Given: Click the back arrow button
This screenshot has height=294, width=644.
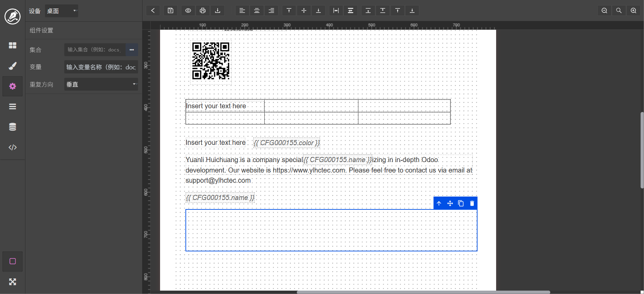Looking at the screenshot, I should tap(153, 10).
